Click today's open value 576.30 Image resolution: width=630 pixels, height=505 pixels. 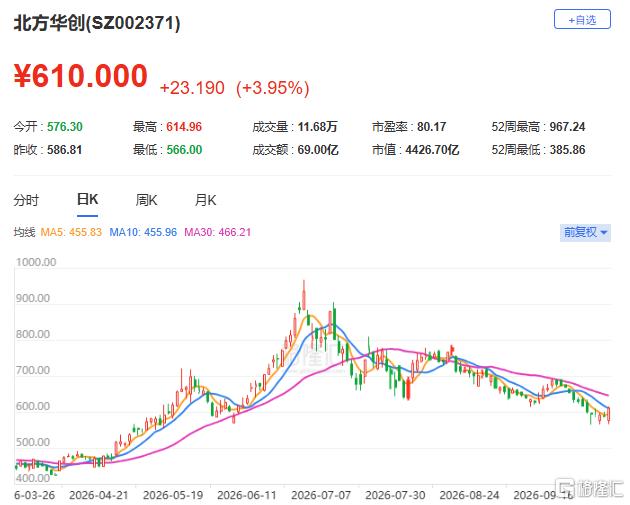[65, 127]
